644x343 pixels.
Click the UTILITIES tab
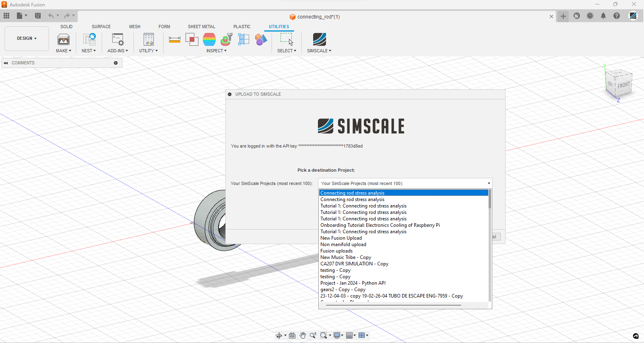(279, 27)
